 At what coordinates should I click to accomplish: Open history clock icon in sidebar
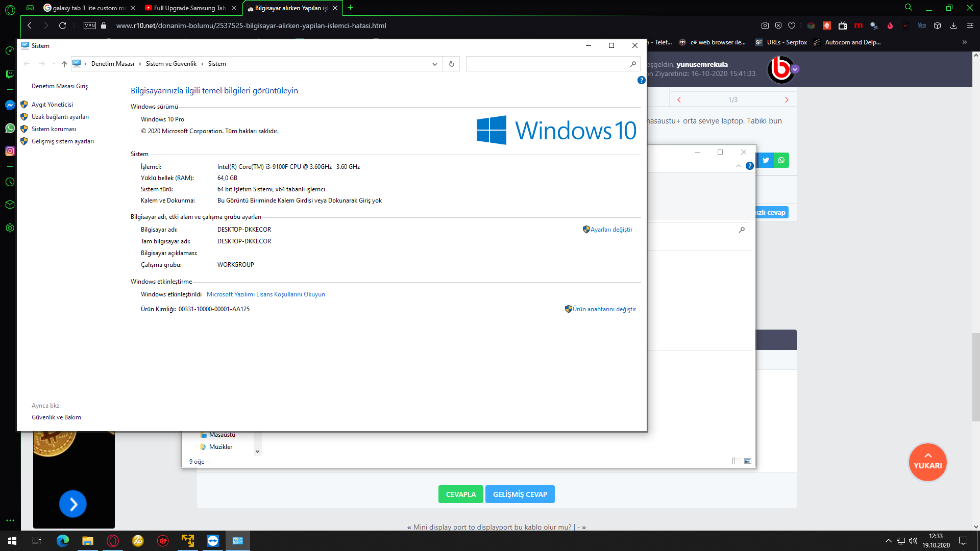(x=10, y=182)
